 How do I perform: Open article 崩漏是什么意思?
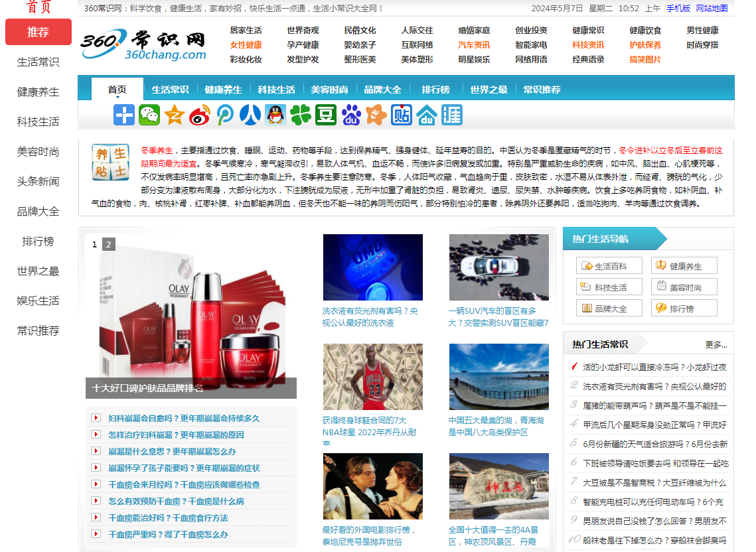172,451
